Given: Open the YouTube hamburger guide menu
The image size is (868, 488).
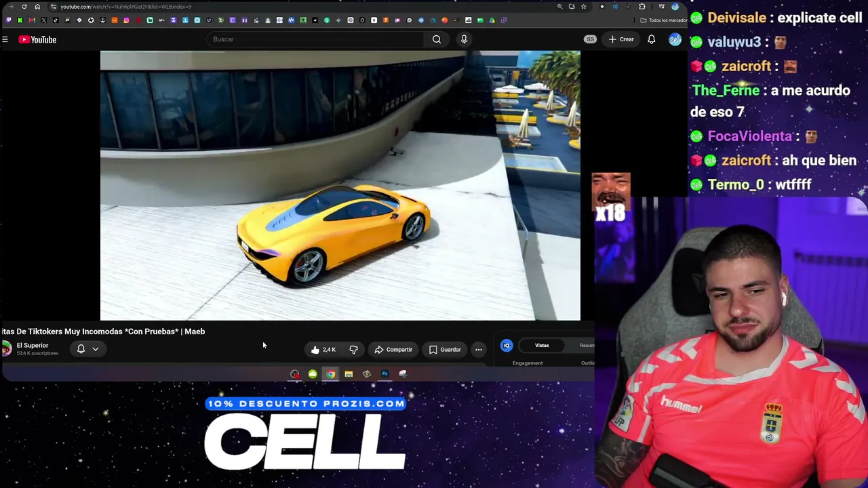Looking at the screenshot, I should 5,39.
